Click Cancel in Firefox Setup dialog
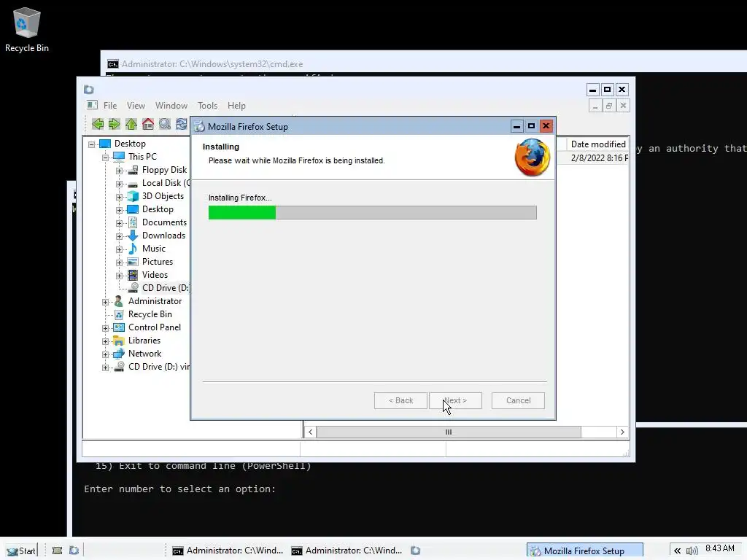 click(518, 400)
